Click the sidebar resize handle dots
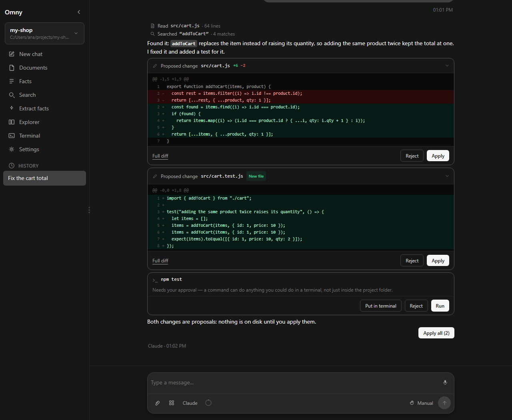Screen dimensions: 512x420 pyautogui.click(x=89, y=210)
